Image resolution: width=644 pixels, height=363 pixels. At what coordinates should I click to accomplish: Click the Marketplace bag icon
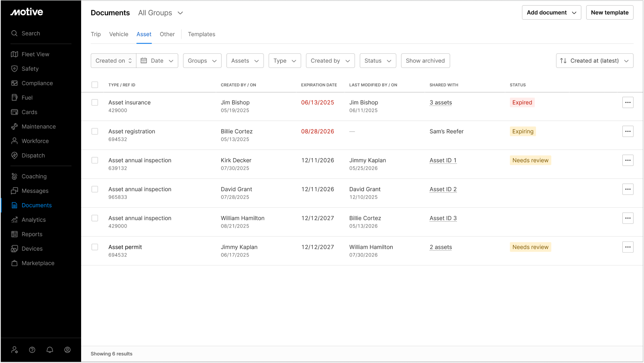(x=14, y=263)
